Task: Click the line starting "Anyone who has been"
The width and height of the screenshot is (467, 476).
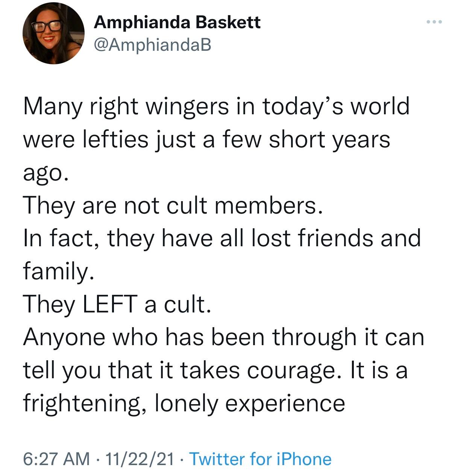Action: click(224, 337)
